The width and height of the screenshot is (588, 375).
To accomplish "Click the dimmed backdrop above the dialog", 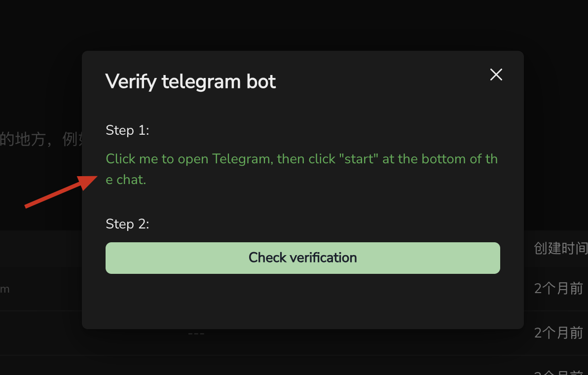I will pyautogui.click(x=296, y=25).
